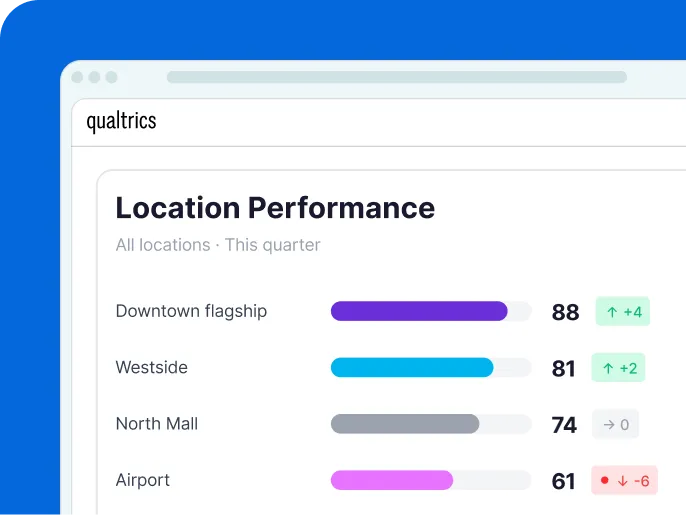
Task: Click the score value 74
Action: (x=564, y=425)
